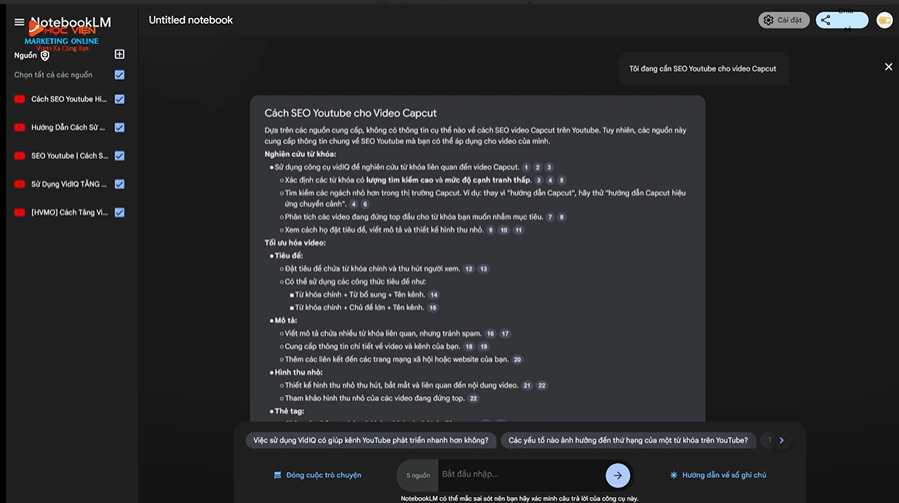Open citation 7 after phân tích các video line

click(550, 217)
